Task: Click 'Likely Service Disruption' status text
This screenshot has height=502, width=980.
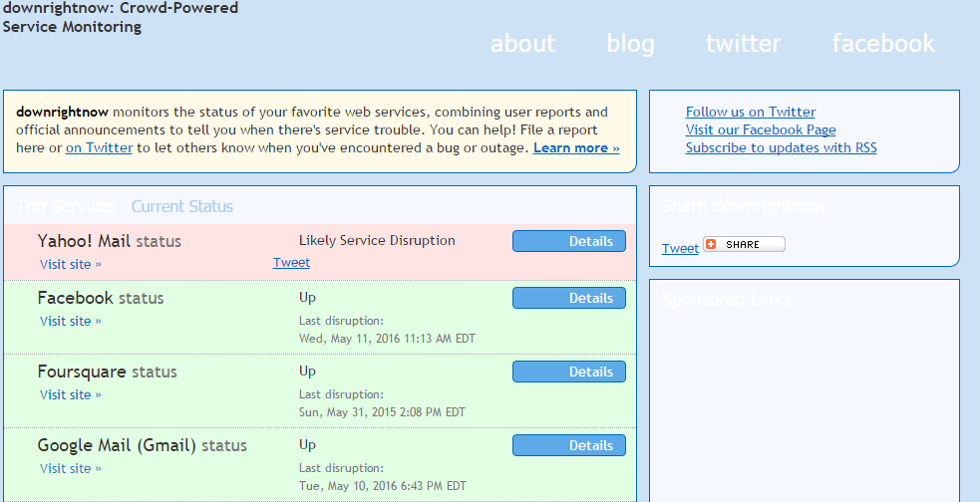Action: pos(377,240)
